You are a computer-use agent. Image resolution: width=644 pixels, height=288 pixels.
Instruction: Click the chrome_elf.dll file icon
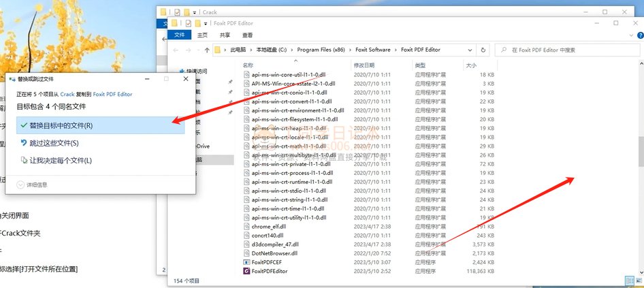pos(246,226)
